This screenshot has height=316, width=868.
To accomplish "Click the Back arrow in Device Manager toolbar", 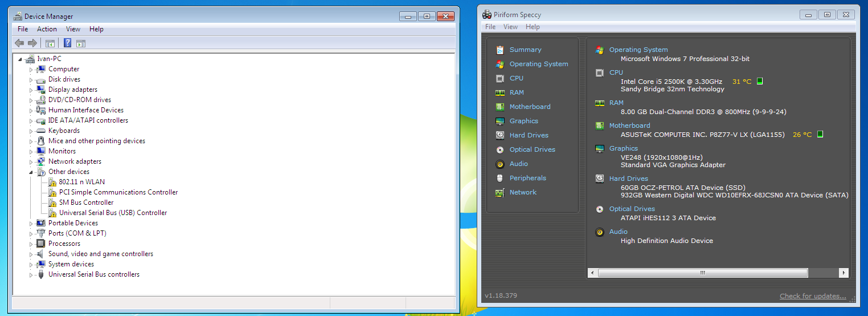I will click(19, 43).
